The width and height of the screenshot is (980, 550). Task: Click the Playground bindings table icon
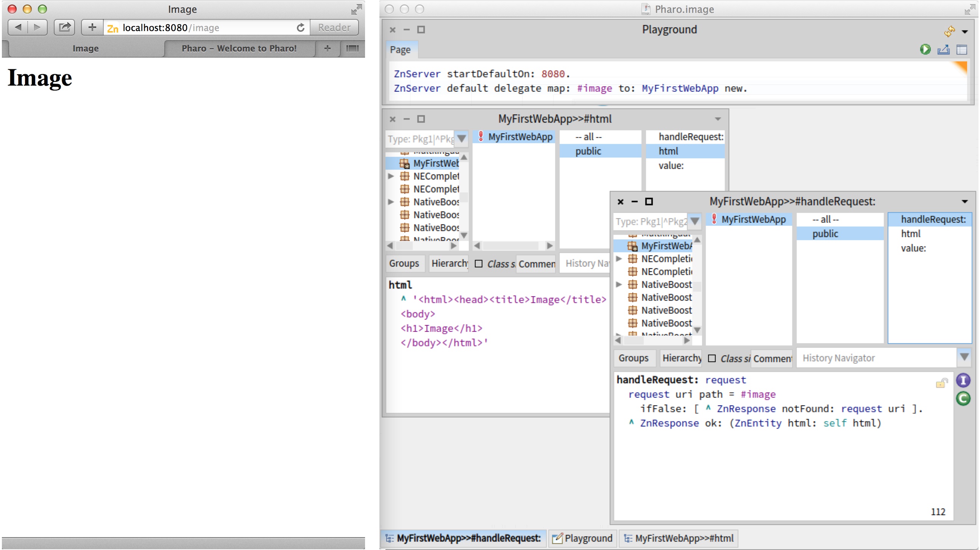point(961,50)
